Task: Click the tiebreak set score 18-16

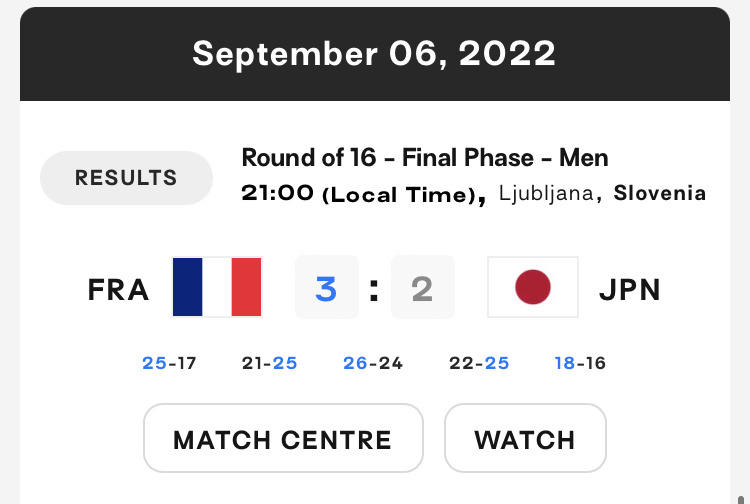Action: [x=580, y=363]
